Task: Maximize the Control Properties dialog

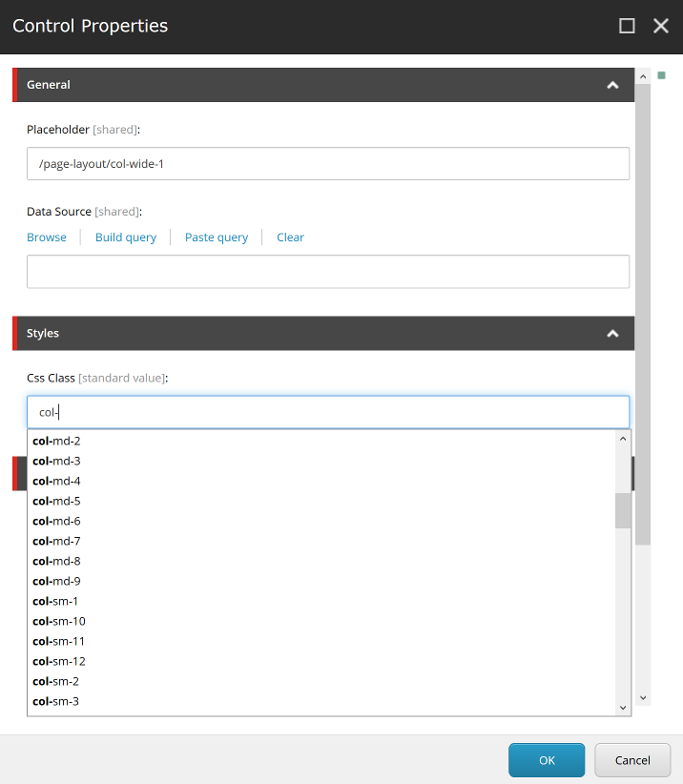Action: 627,26
